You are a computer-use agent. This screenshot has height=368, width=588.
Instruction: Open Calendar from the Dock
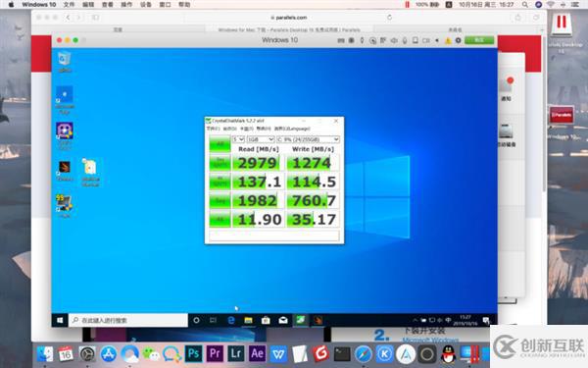tap(66, 353)
